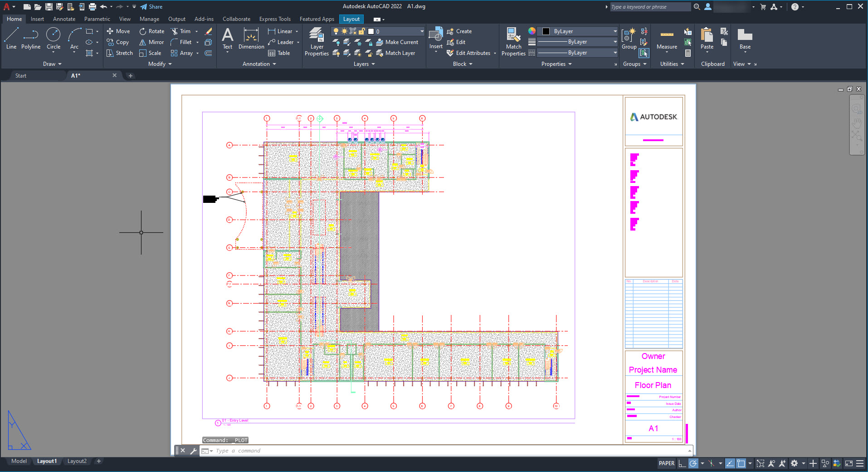Viewport: 868px width, 472px height.
Task: Open the layer selection dropdown
Action: (421, 31)
